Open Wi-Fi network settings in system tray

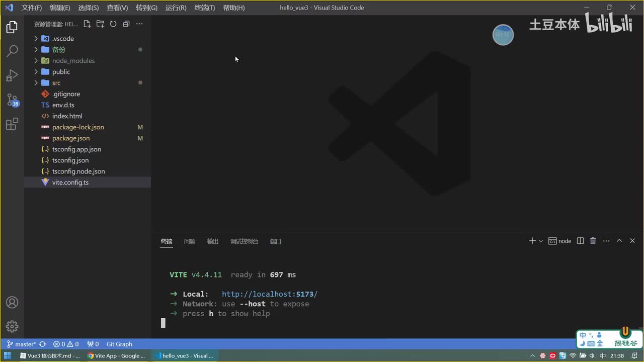[573, 355]
